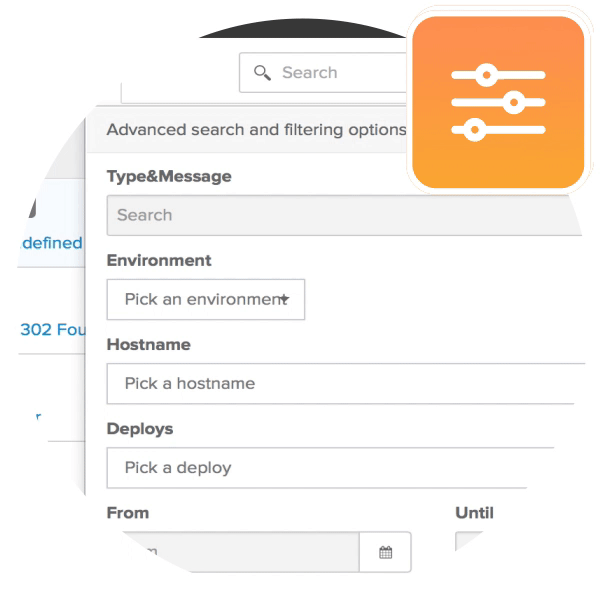Click the top slider knob in orange icon
This screenshot has width=600, height=600.
click(x=486, y=75)
